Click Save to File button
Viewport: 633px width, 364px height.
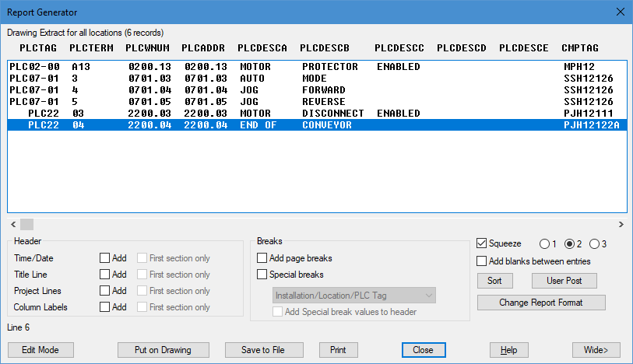coord(264,350)
